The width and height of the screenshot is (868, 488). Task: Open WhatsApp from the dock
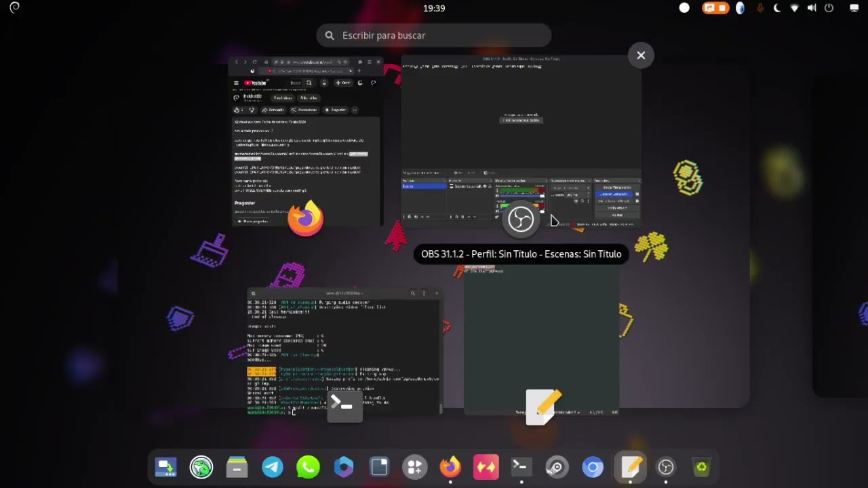(308, 467)
